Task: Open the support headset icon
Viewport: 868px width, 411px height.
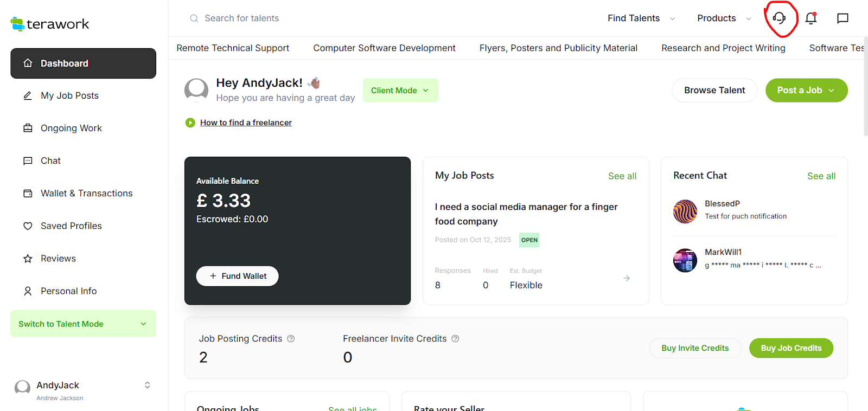Action: 779,18
